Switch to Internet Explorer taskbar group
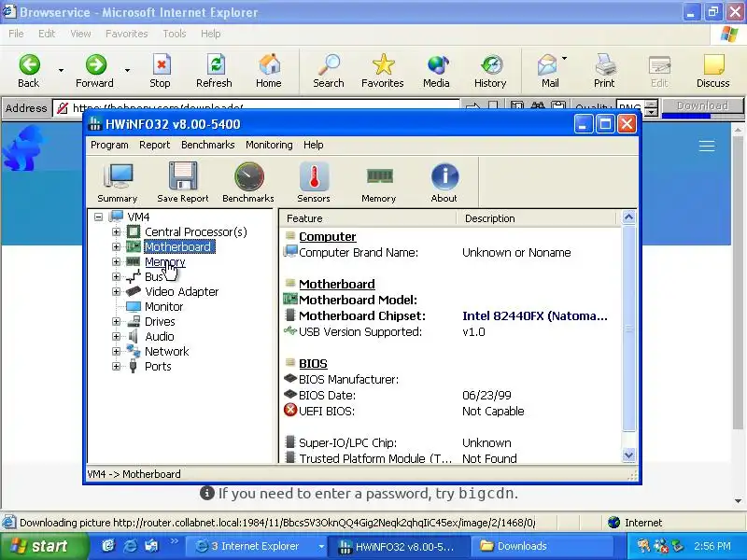 (255, 546)
